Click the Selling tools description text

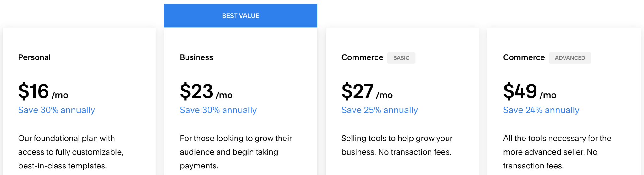[x=397, y=145]
